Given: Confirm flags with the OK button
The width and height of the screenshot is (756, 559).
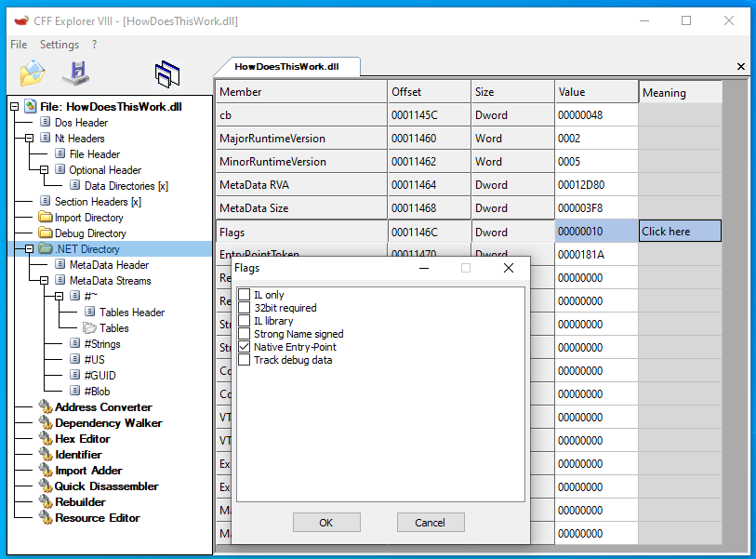Looking at the screenshot, I should [326, 523].
